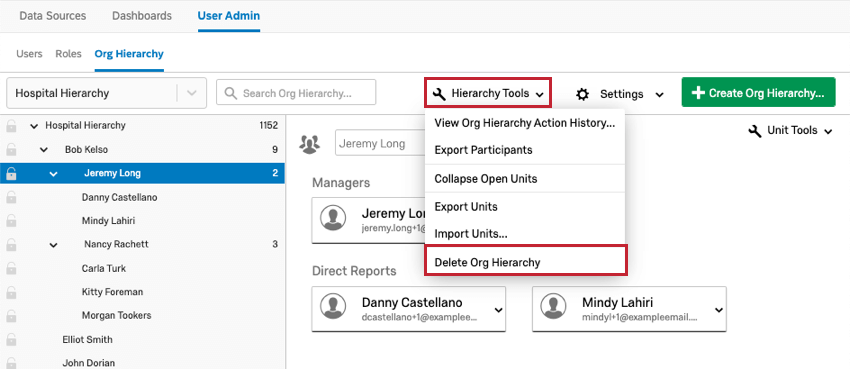The image size is (850, 369).
Task: Select John Dorian in the tree
Action: tap(88, 363)
